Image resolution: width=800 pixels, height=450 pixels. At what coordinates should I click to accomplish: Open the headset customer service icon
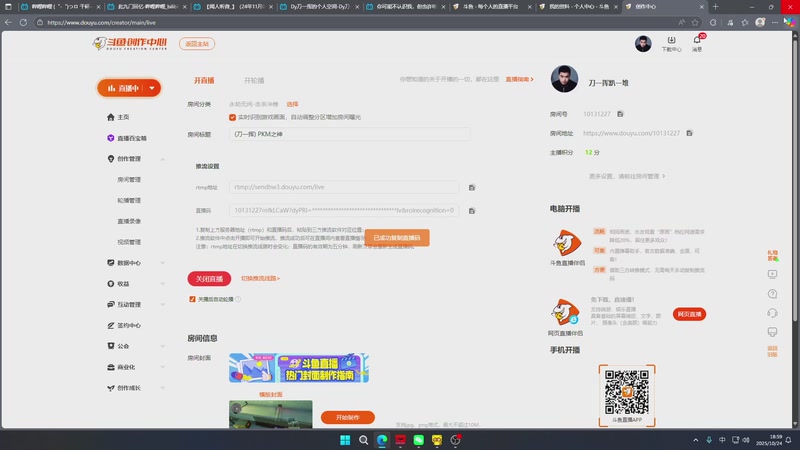772,313
